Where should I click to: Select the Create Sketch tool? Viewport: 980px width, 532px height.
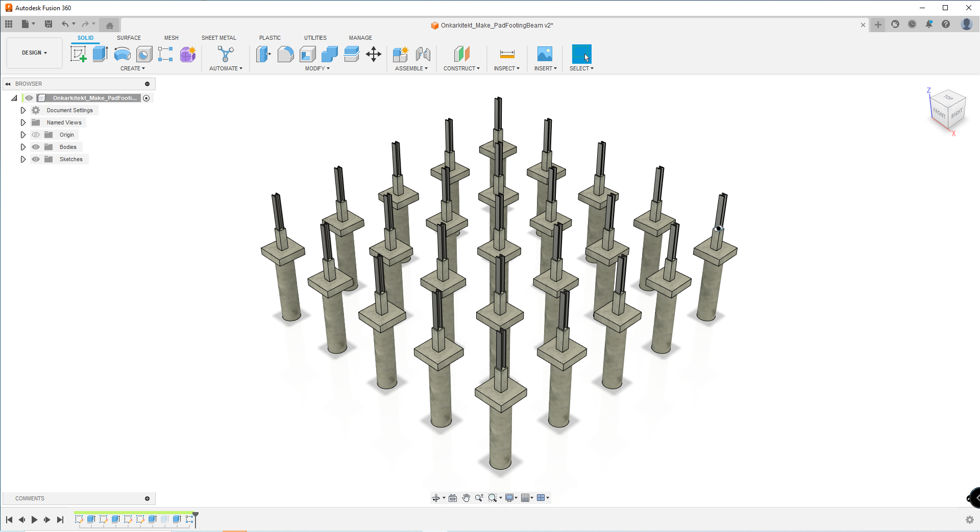(78, 54)
